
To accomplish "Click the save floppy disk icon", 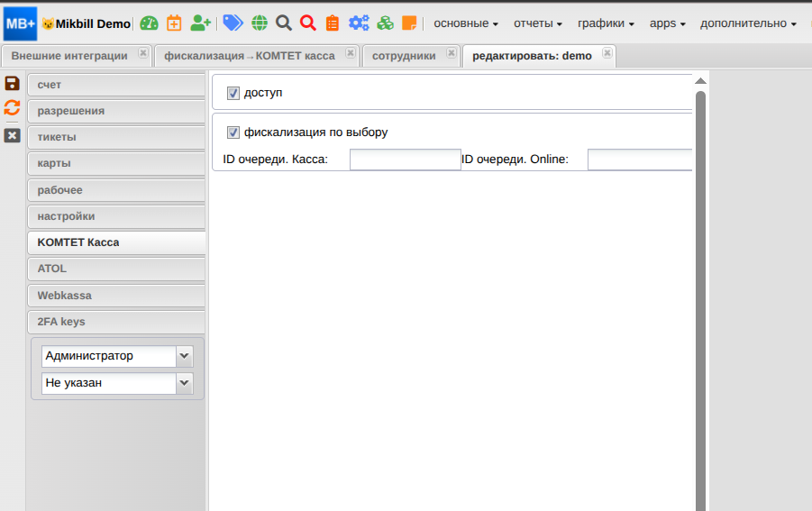I will (12, 83).
